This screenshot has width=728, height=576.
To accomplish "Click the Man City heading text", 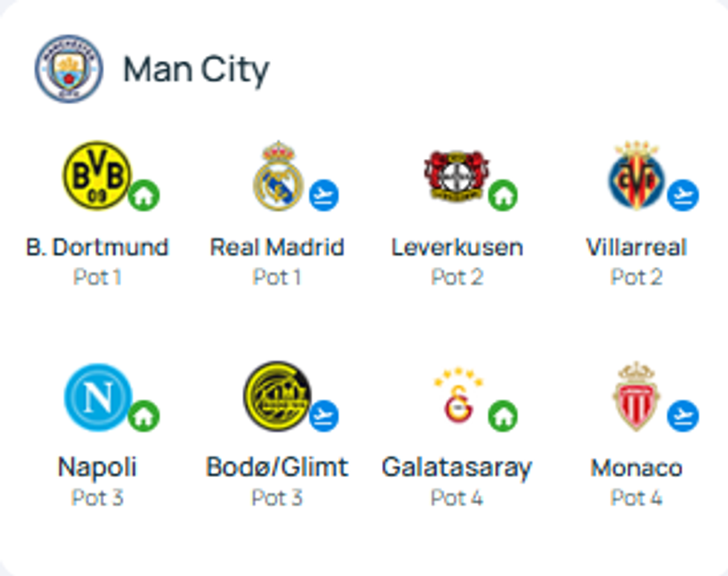I will click(196, 70).
